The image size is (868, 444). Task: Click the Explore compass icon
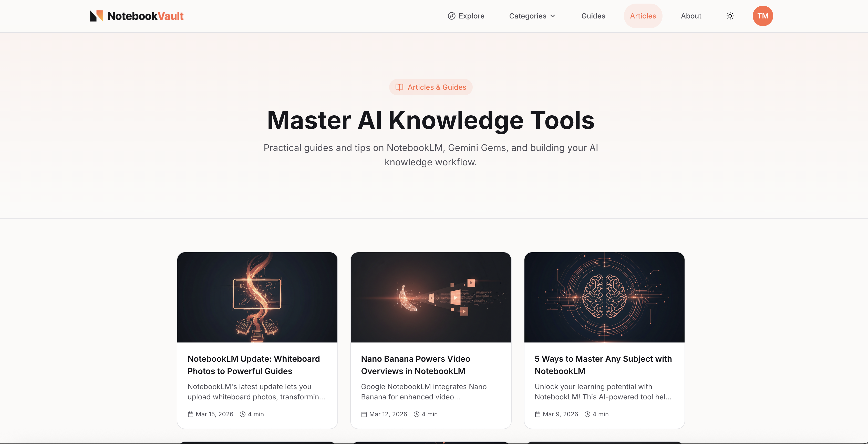pos(451,16)
